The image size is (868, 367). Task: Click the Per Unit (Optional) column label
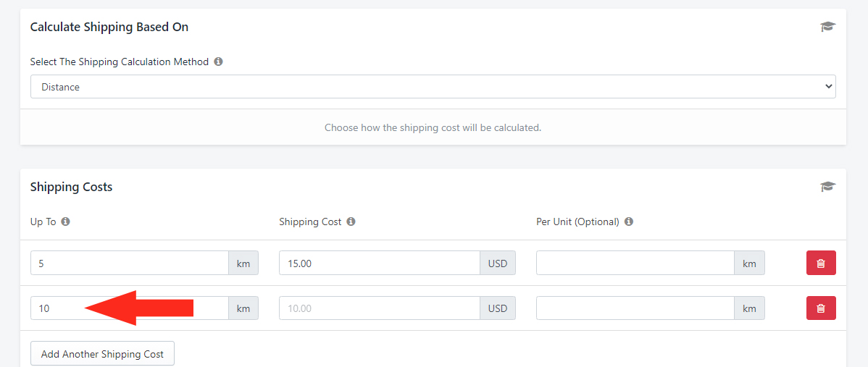[577, 222]
